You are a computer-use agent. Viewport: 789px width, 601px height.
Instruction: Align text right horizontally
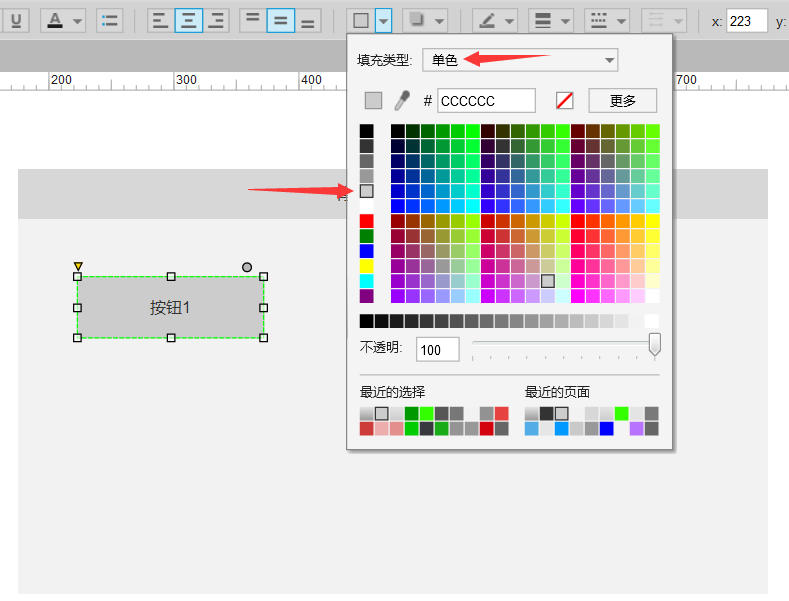click(216, 21)
